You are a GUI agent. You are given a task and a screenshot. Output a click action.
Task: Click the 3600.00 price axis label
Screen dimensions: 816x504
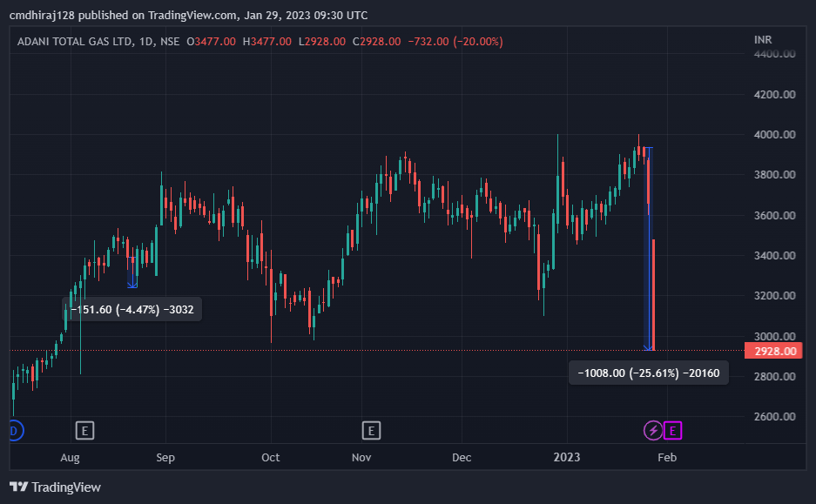click(774, 215)
